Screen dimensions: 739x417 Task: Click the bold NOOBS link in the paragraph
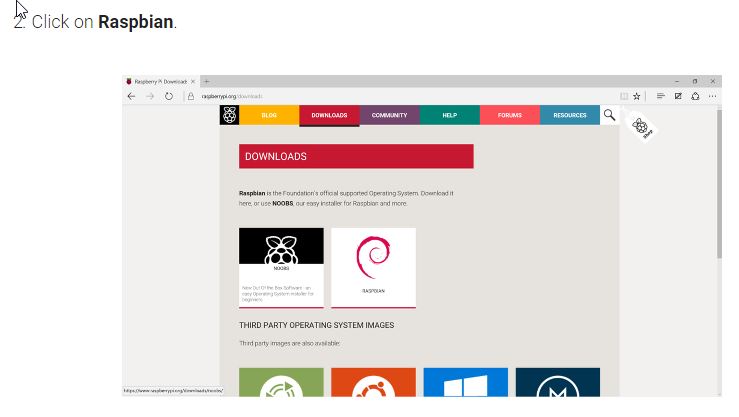click(x=283, y=204)
